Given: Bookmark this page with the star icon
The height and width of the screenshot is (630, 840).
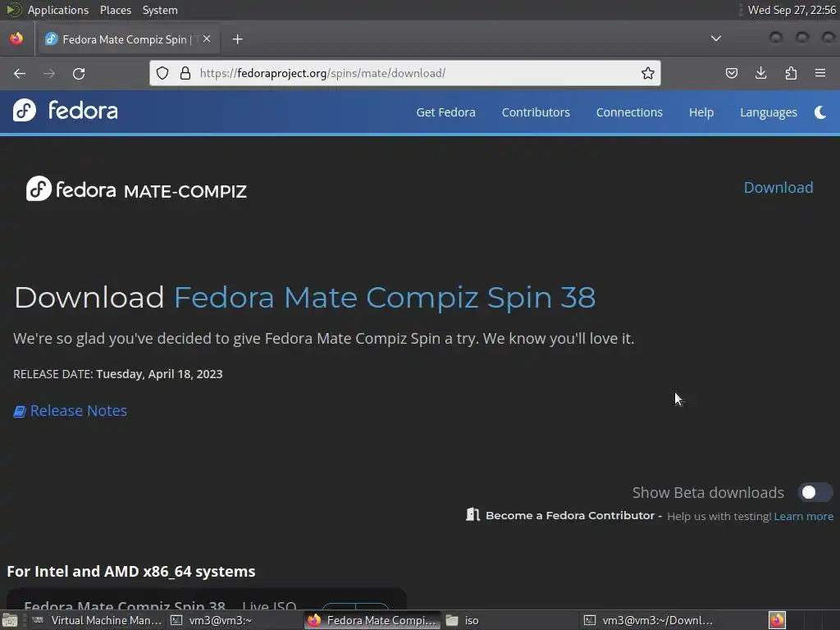Looking at the screenshot, I should [648, 73].
